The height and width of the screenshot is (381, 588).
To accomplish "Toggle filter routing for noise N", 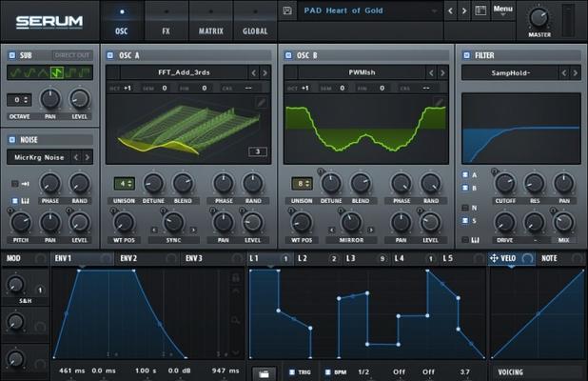I will click(x=465, y=208).
